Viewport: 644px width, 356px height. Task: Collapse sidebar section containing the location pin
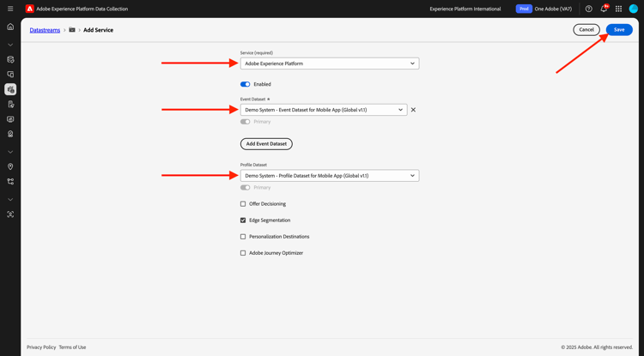click(10, 152)
